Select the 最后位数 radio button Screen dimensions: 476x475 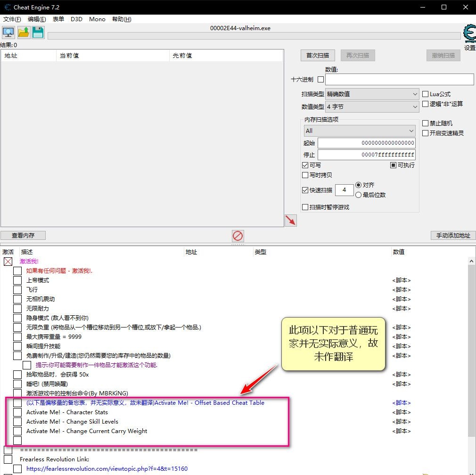click(358, 195)
